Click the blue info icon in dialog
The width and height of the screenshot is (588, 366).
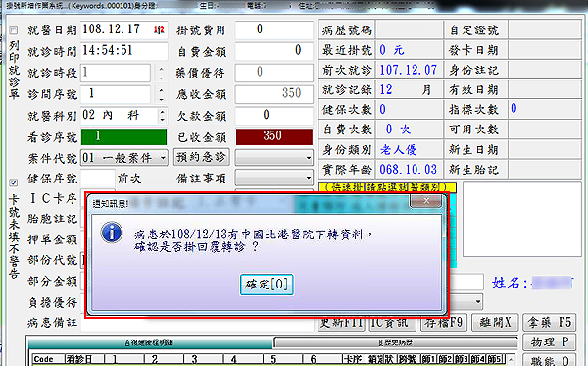click(x=112, y=233)
